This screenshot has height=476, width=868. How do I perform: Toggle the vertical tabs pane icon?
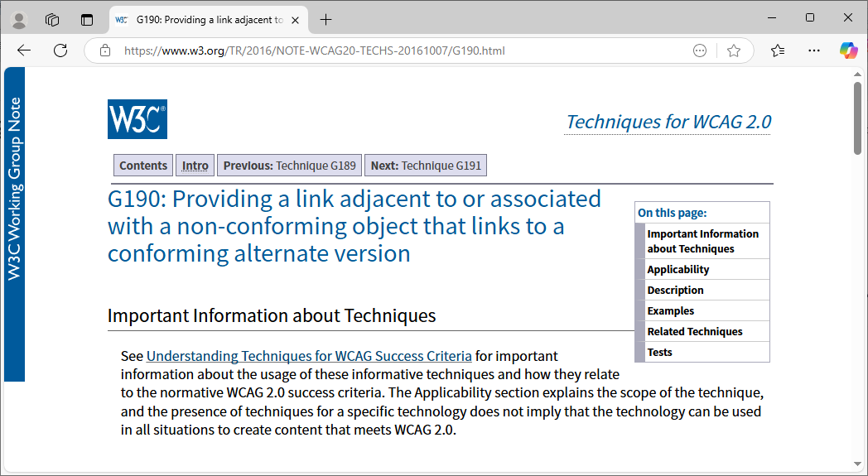pyautogui.click(x=87, y=20)
